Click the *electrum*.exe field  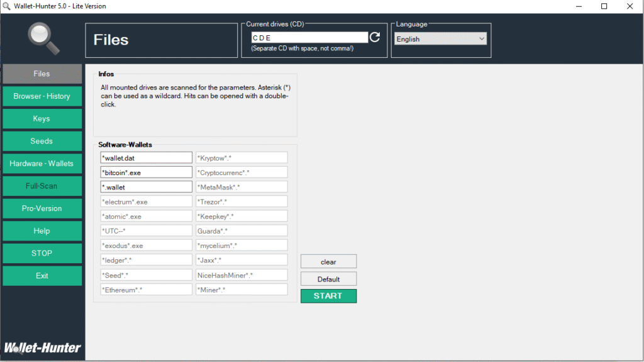click(146, 201)
